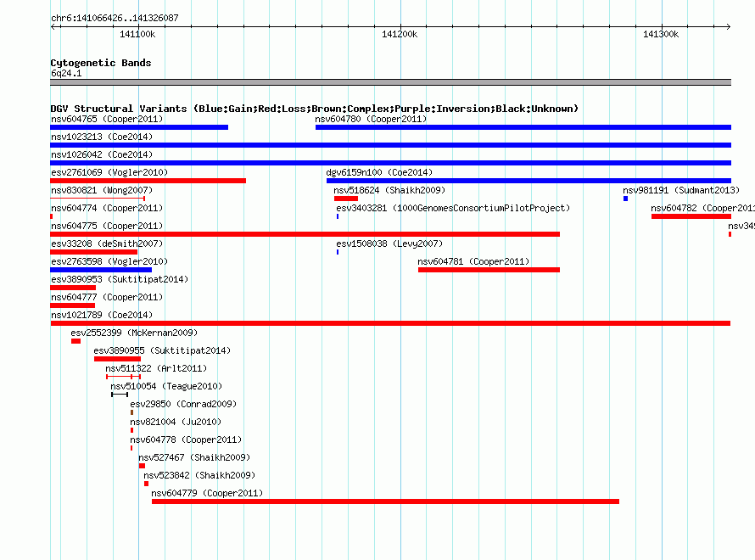Open esv2761069 (Vogler2010) variant label
Image resolution: width=755 pixels, height=560 pixels.
click(109, 172)
